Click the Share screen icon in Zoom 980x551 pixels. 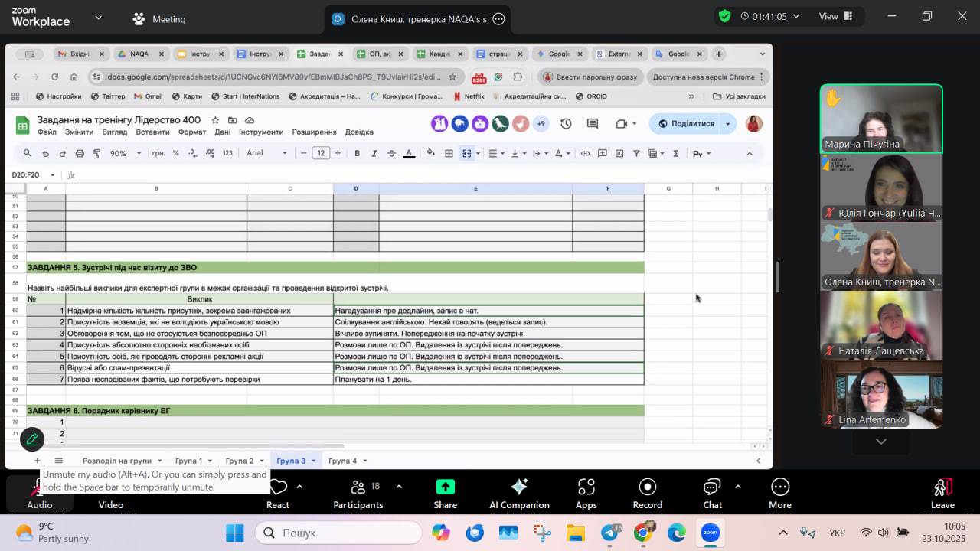pyautogui.click(x=445, y=487)
